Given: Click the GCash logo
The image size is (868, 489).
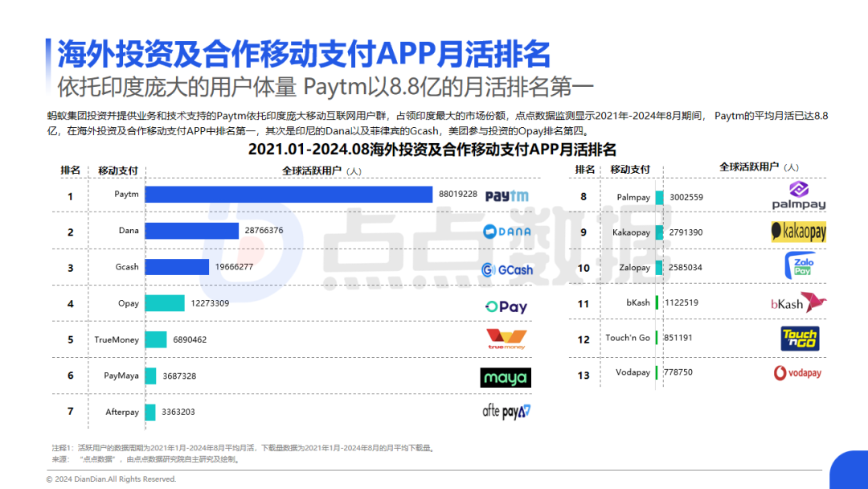Looking at the screenshot, I should point(507,269).
